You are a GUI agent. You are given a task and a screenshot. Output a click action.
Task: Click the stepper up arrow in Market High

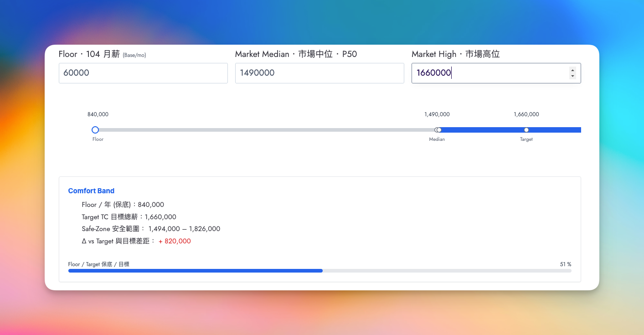[x=572, y=70]
